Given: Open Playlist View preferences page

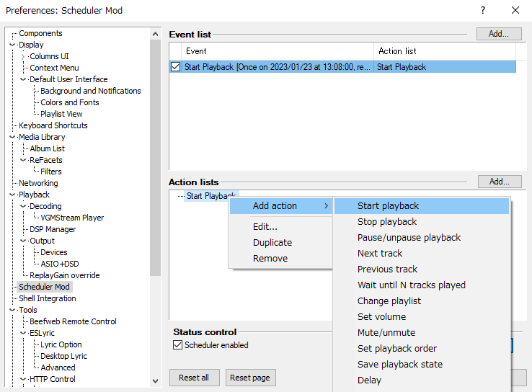Looking at the screenshot, I should point(61,114).
